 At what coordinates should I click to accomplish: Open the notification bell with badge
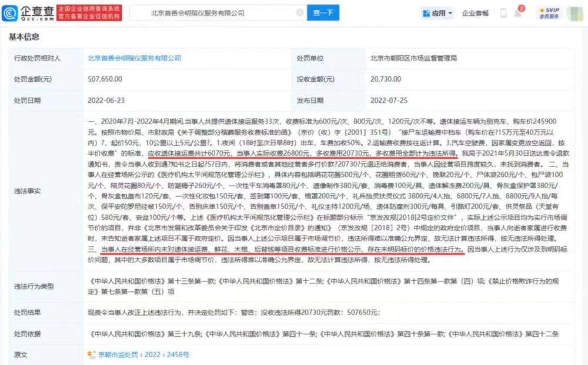[518, 13]
